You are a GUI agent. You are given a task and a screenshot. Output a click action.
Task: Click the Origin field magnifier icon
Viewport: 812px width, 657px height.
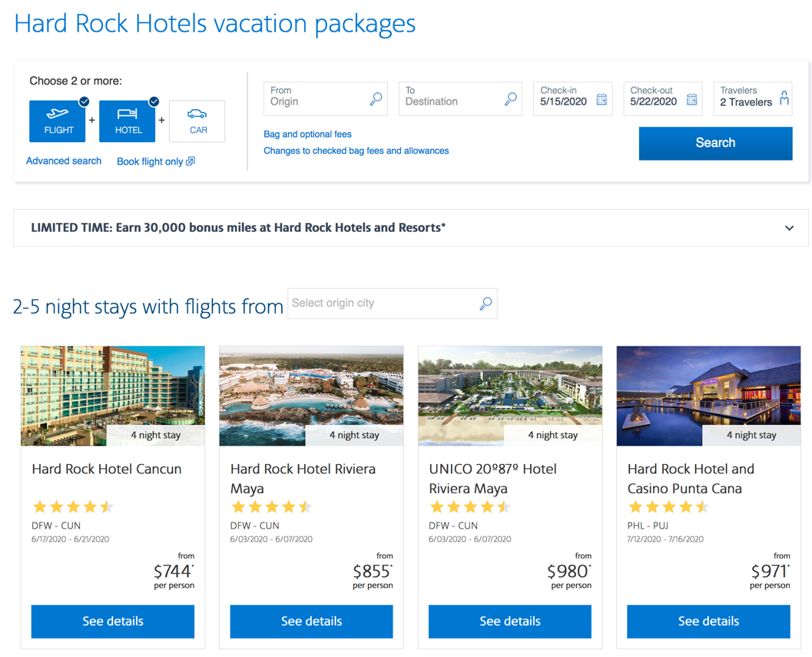click(376, 99)
